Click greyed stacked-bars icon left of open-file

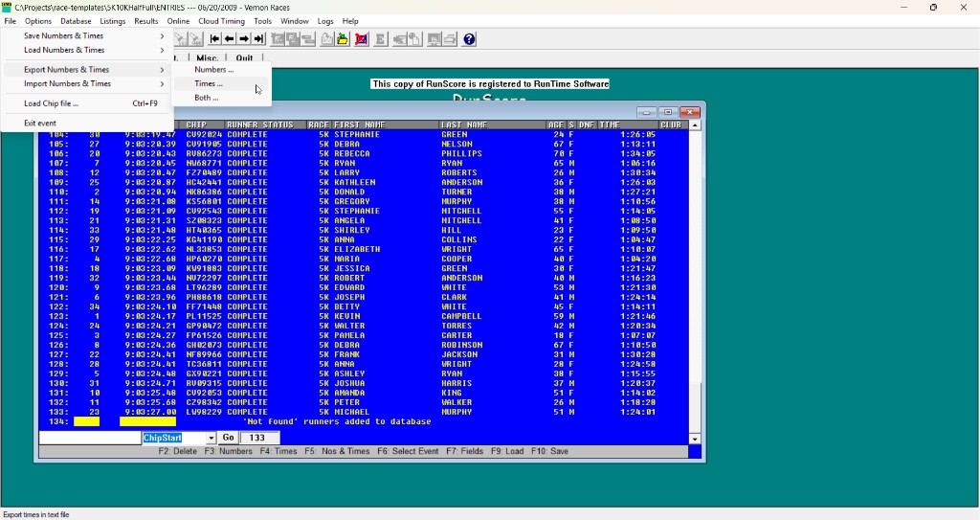pyautogui.click(x=308, y=39)
